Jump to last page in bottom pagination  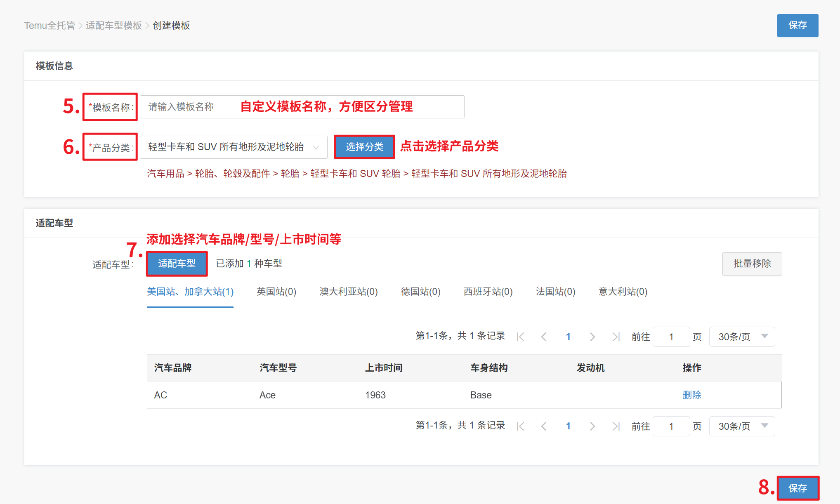[x=616, y=426]
